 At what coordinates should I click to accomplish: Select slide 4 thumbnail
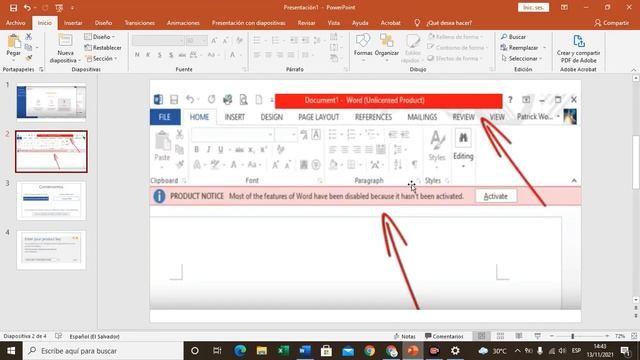[x=51, y=250]
